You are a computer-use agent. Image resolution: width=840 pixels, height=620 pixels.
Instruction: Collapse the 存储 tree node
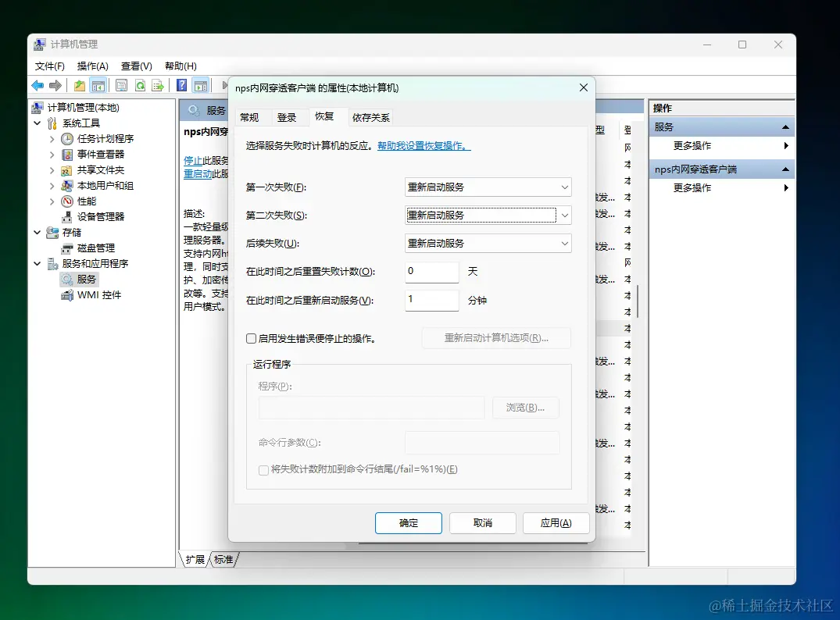(x=37, y=233)
